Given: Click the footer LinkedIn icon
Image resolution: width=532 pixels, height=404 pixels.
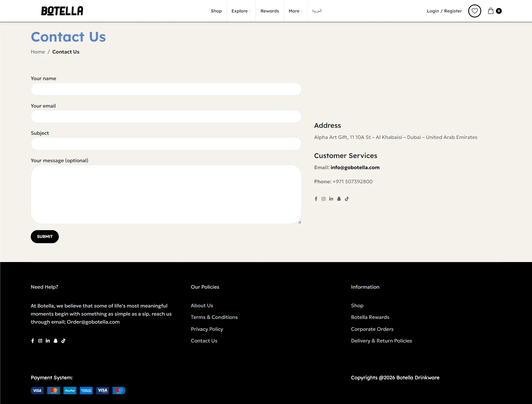Looking at the screenshot, I should (48, 341).
